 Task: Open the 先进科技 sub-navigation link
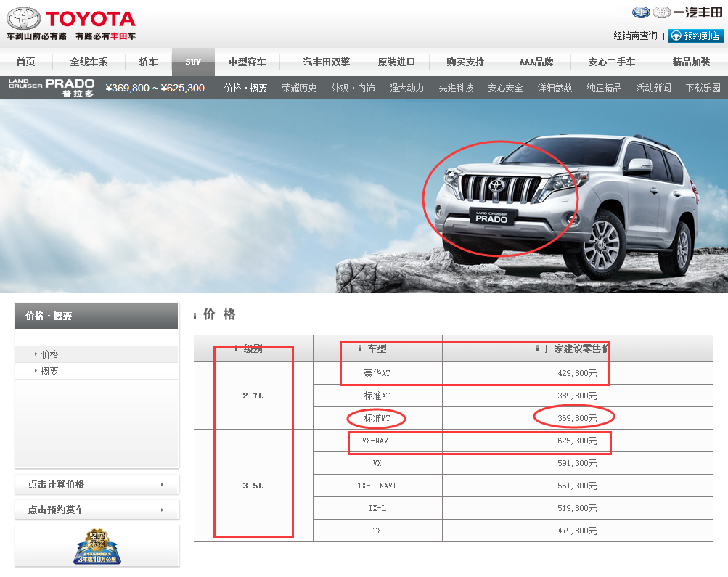(x=456, y=89)
